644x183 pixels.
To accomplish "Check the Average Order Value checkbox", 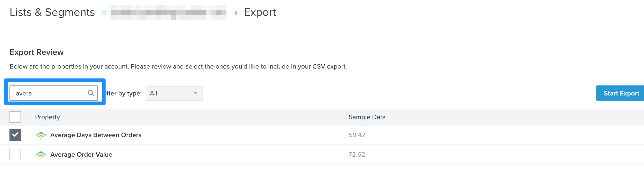I will [x=15, y=155].
